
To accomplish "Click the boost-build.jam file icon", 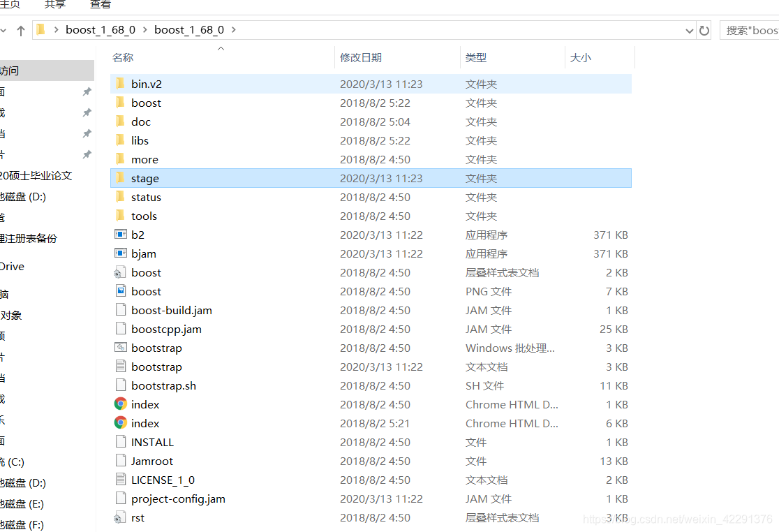I will 121,310.
